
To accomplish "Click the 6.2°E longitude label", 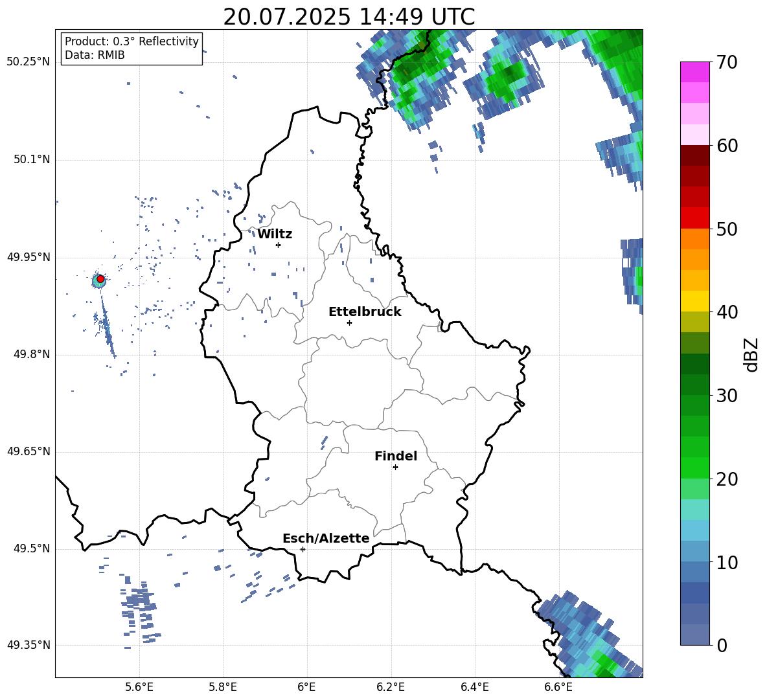I will [x=391, y=687].
